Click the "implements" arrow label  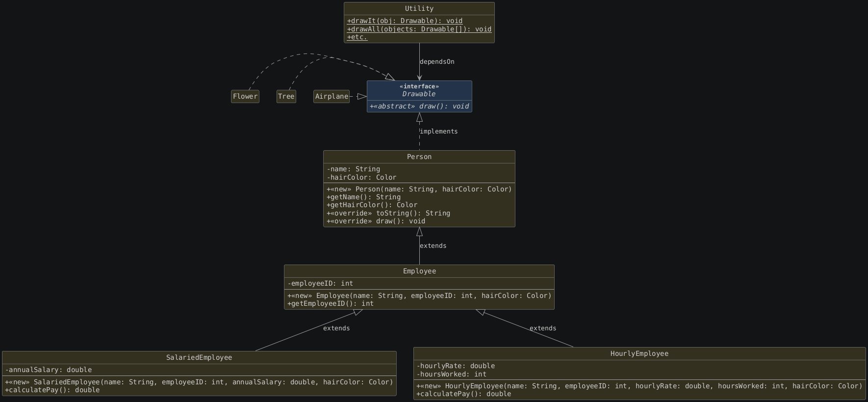coord(439,132)
